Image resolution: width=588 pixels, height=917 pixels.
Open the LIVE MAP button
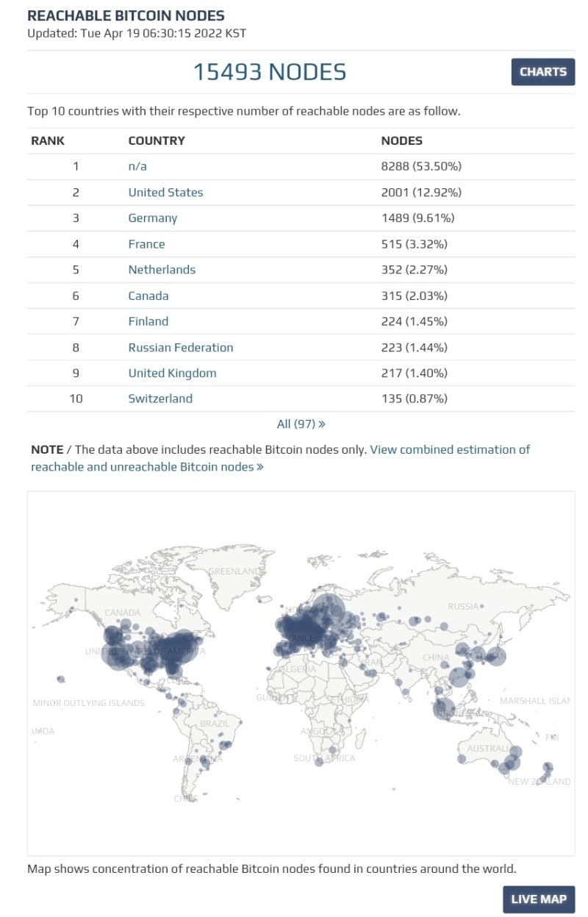pos(539,899)
